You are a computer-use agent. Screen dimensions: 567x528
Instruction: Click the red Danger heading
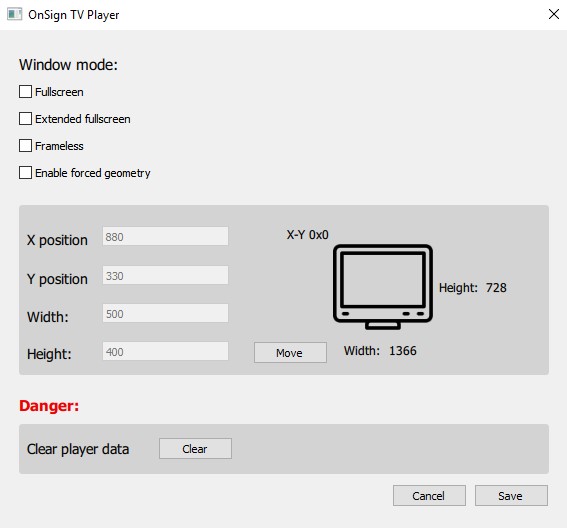[49, 406]
